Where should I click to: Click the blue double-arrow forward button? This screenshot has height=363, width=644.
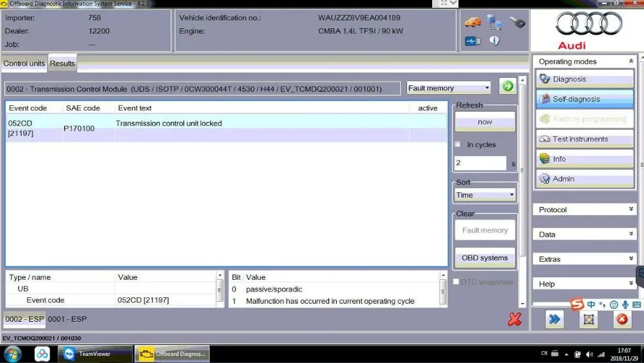[554, 319]
